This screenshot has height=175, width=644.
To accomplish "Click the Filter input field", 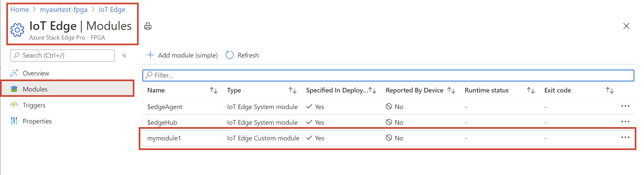I will click(388, 75).
